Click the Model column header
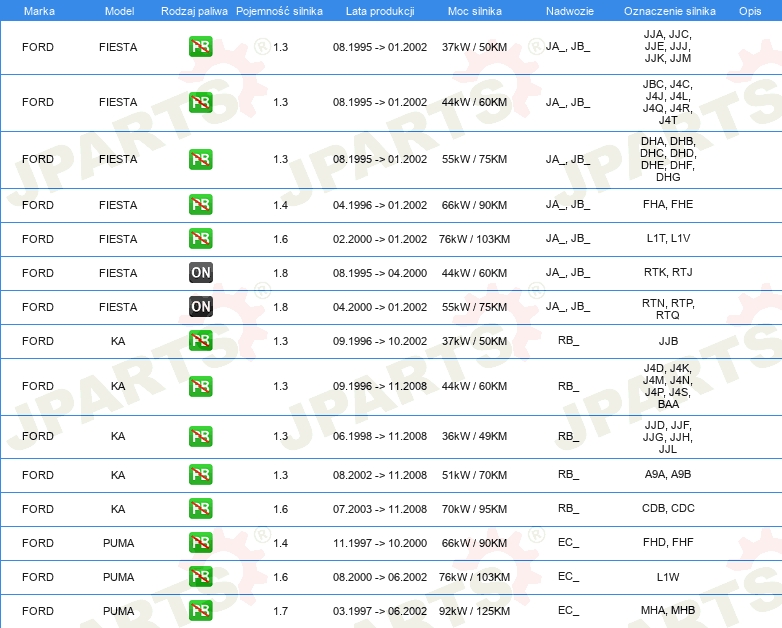 [x=119, y=11]
